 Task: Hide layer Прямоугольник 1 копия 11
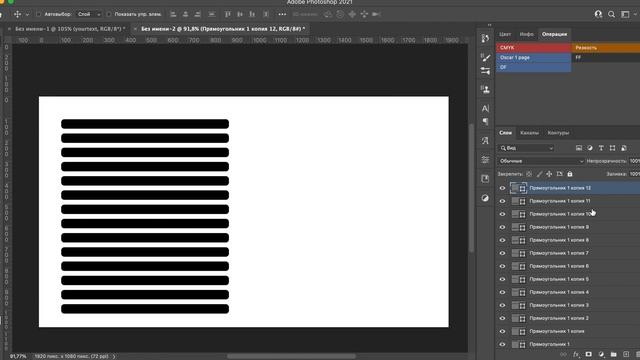click(502, 201)
